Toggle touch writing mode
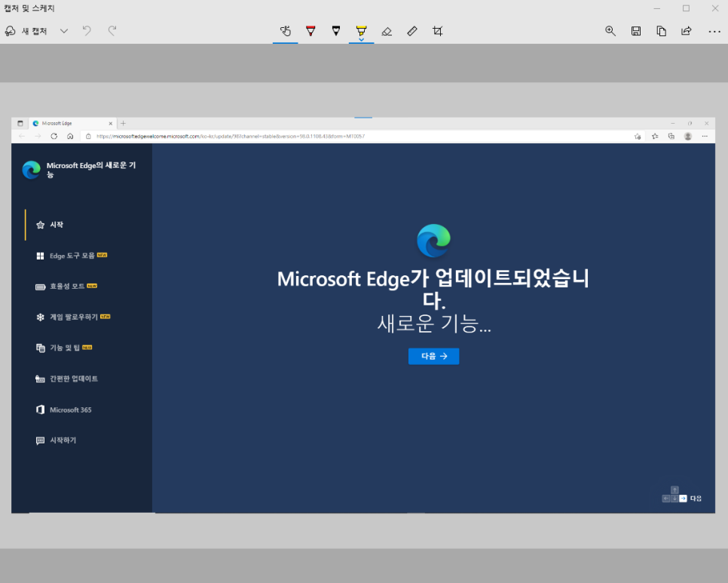This screenshot has height=583, width=728. point(285,31)
